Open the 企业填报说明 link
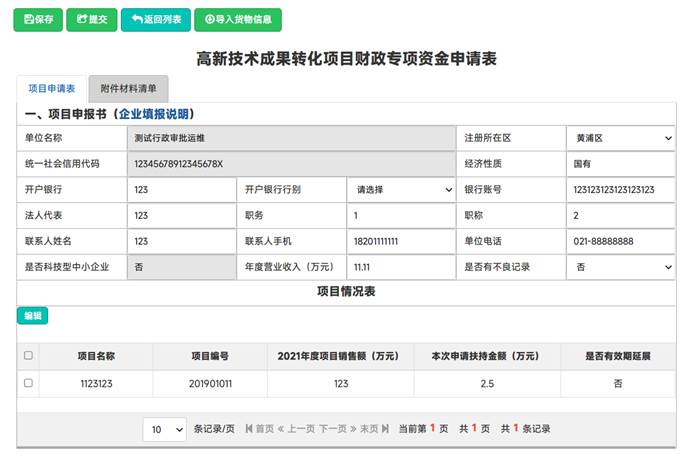 point(156,114)
